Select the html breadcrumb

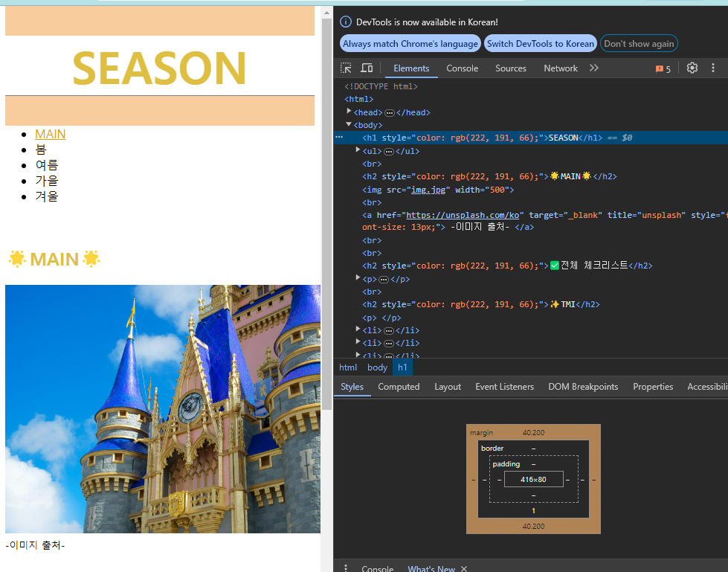click(x=348, y=367)
